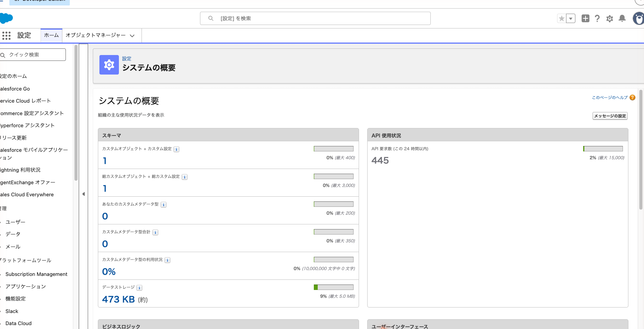Click the システムの概要 gear header icon

pos(109,65)
